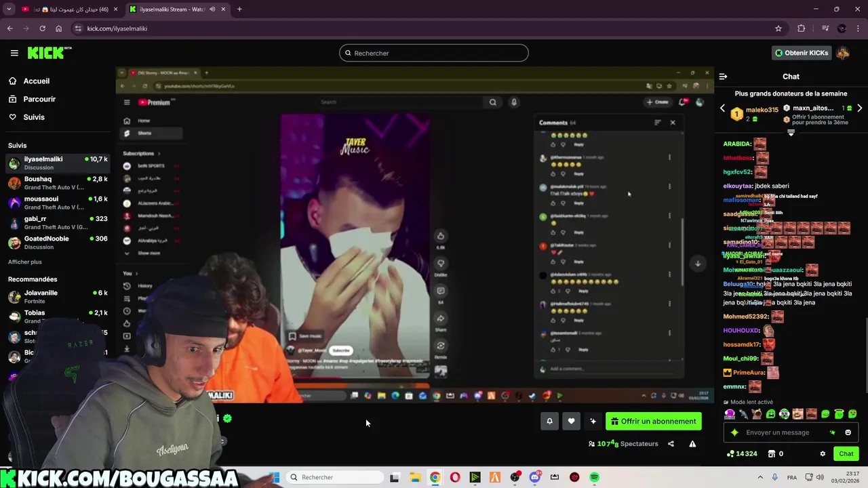Image resolution: width=868 pixels, height=488 pixels.
Task: Click username HOUHOUXD in chat
Action: click(741, 331)
